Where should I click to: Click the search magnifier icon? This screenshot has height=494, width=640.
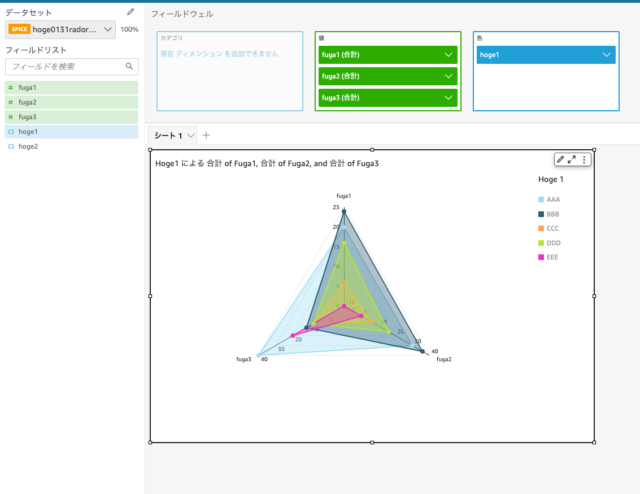pos(129,66)
